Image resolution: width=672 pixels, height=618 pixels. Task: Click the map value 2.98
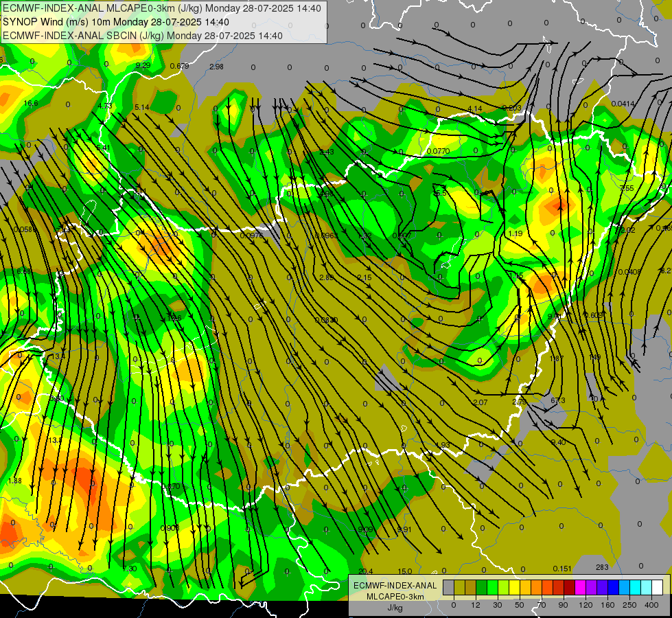(x=216, y=67)
